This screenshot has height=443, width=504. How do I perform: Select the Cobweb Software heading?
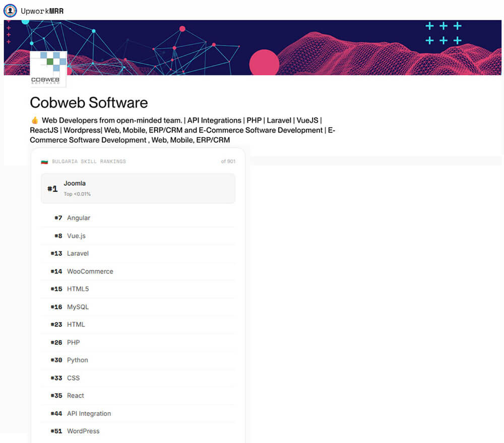point(89,102)
